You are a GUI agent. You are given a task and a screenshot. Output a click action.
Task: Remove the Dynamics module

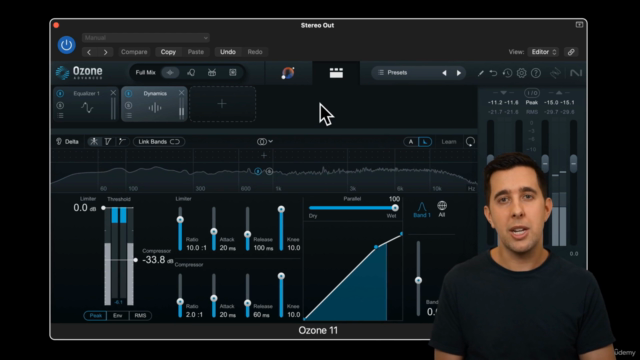(182, 93)
